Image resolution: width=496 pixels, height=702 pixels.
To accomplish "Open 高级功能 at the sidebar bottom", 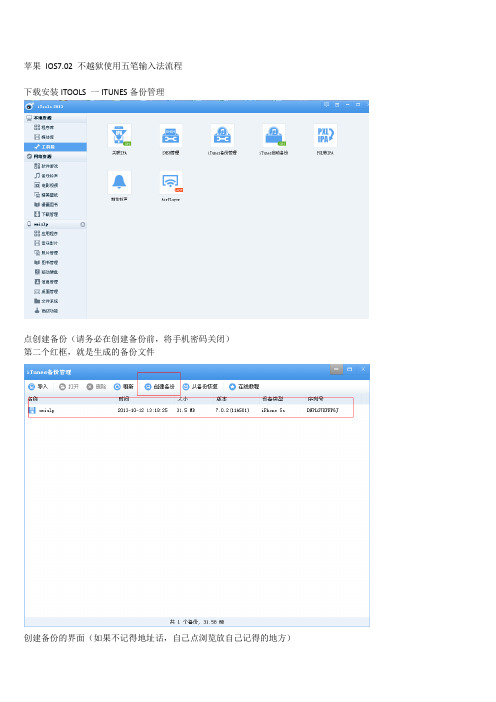I will pos(46,311).
